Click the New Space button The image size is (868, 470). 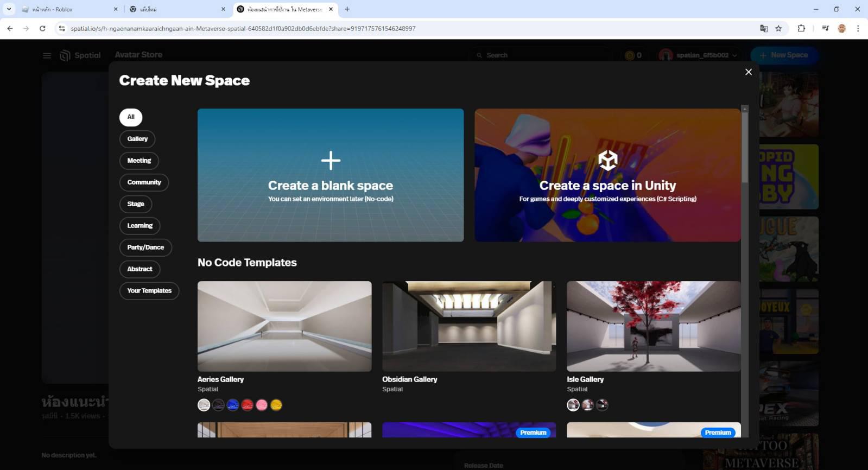pos(784,55)
